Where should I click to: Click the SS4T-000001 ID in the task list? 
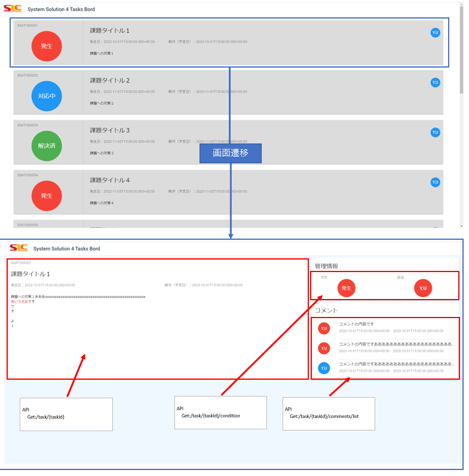[27, 26]
